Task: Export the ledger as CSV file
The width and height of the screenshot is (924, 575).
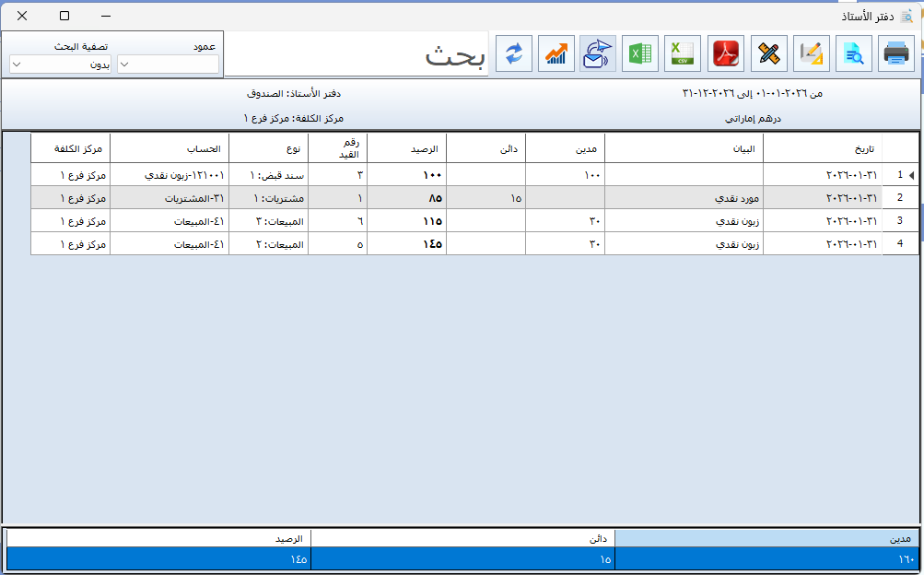Action: click(684, 53)
